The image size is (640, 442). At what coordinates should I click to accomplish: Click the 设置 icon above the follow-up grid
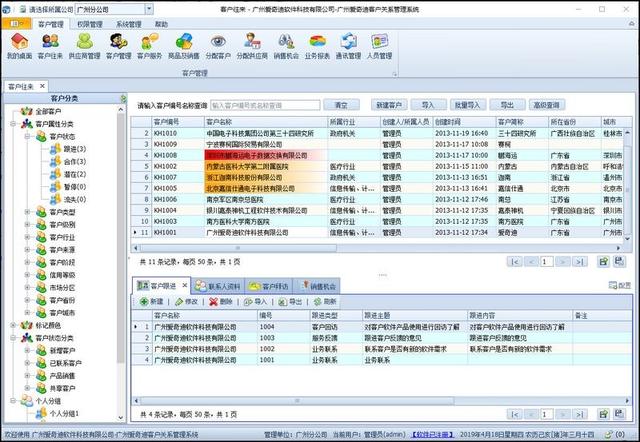point(619,285)
